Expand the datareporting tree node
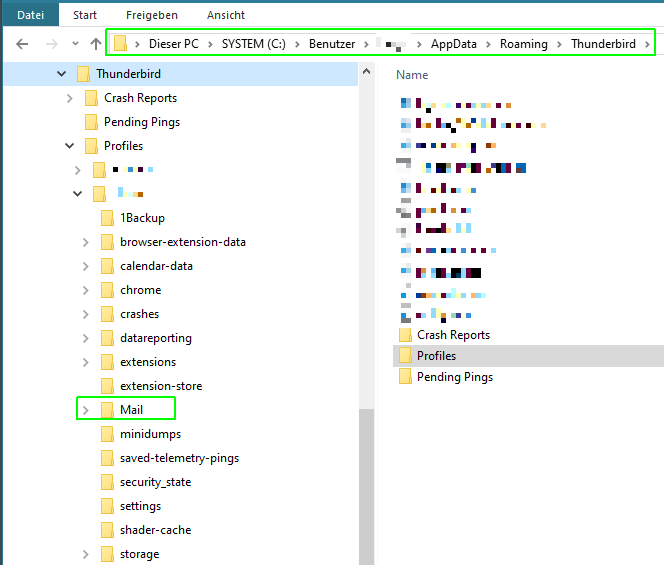The image size is (664, 565). [x=86, y=338]
